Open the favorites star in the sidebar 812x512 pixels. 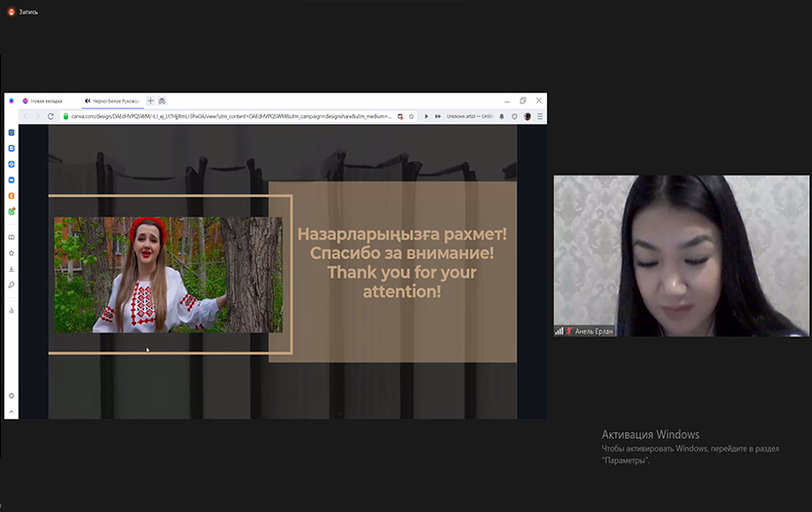[x=12, y=254]
